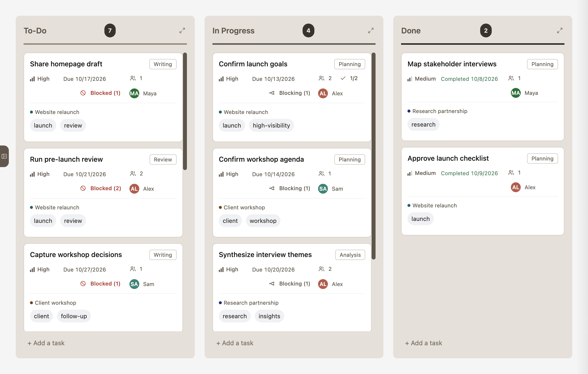Add a task to To-Do
This screenshot has width=588, height=374.
point(46,343)
